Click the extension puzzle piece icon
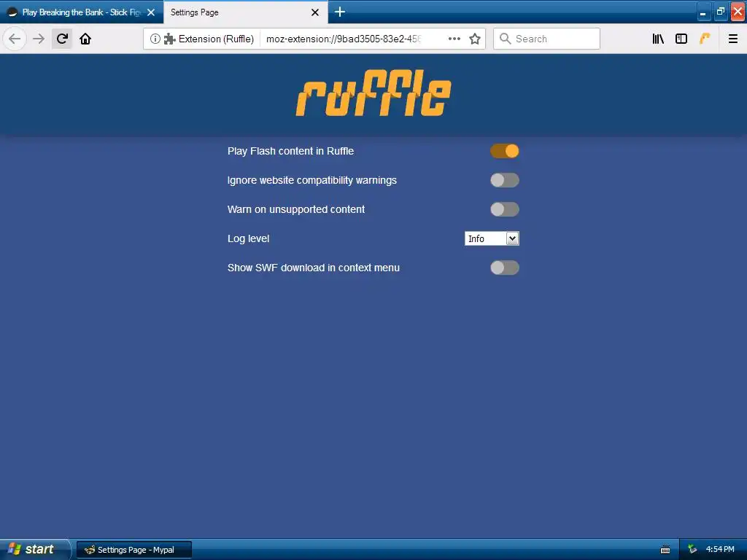The height and width of the screenshot is (560, 747). coord(169,39)
